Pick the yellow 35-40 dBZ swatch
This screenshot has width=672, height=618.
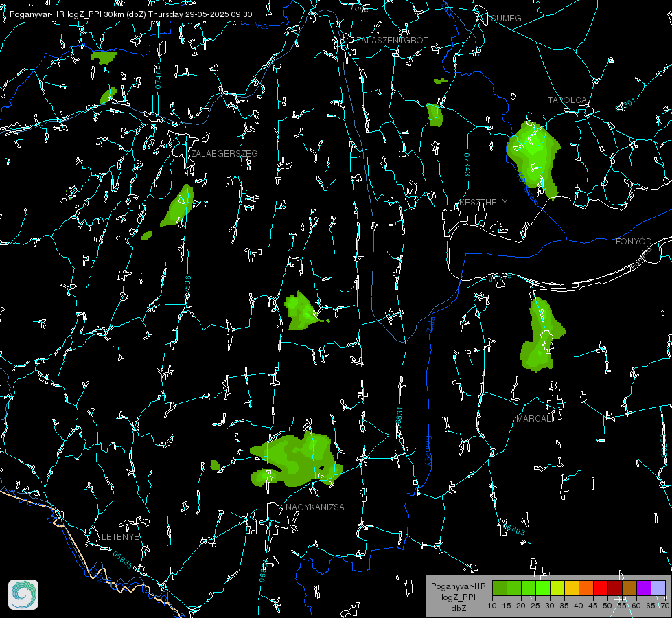coord(572,588)
